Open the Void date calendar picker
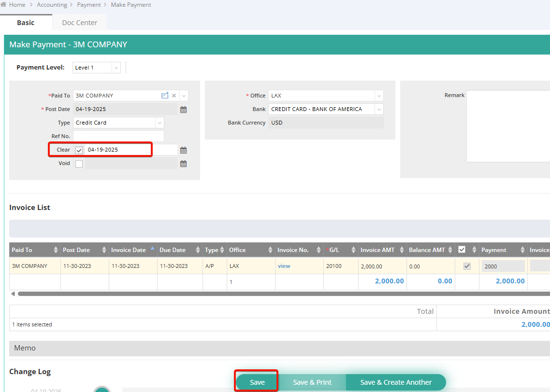 (x=183, y=164)
